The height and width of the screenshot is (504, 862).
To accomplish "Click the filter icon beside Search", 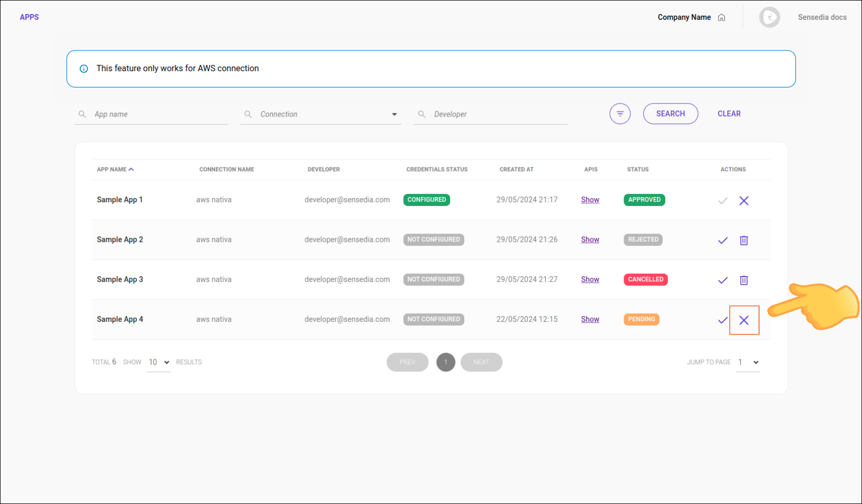I will click(x=620, y=114).
